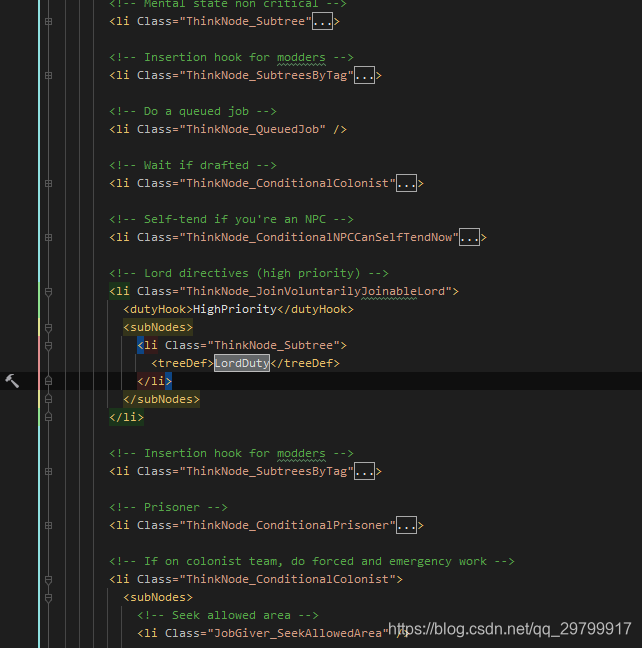Collapse ThinkNode_ConditionalColonist block below colonist team comment
Image resolution: width=642 pixels, height=648 pixels.
[x=48, y=580]
